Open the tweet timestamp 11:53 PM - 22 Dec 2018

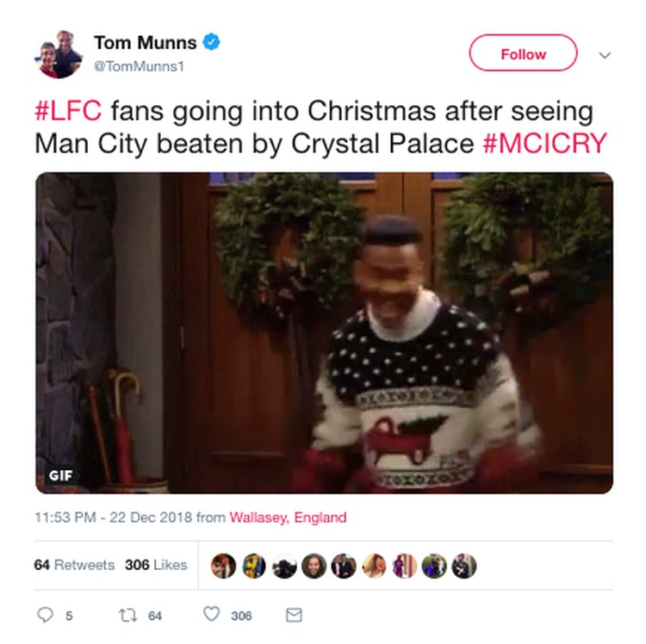[x=114, y=517]
